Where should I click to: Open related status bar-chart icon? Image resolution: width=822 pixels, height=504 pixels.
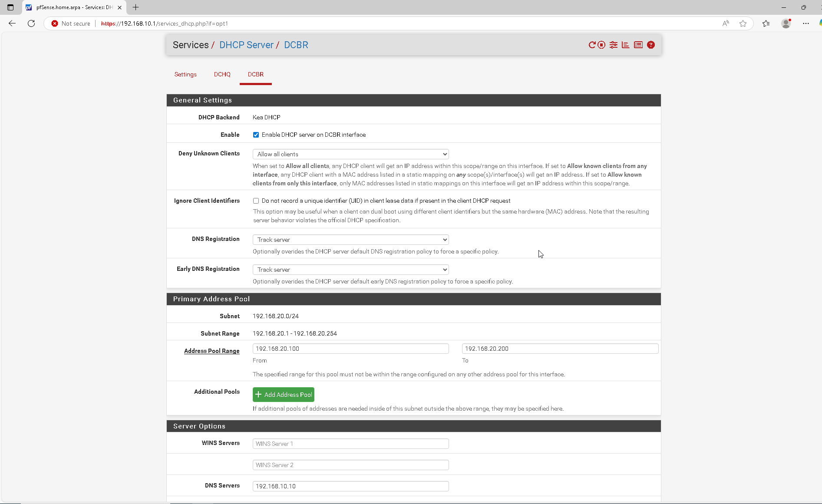coord(626,45)
